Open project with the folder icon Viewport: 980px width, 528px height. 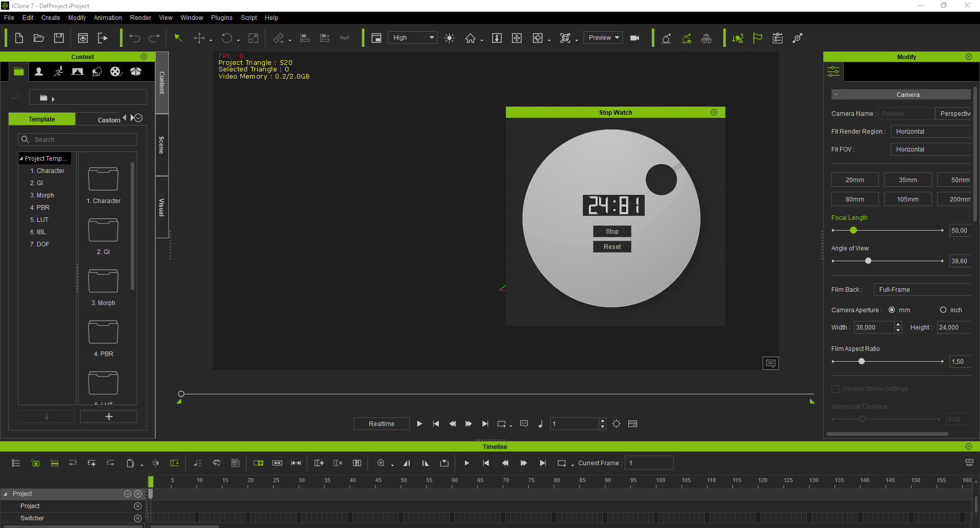(x=39, y=38)
